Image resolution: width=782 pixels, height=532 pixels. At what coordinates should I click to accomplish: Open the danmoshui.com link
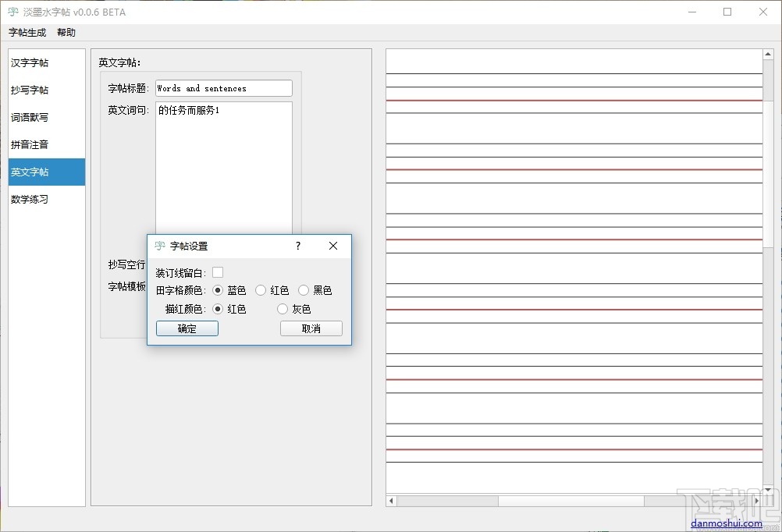click(x=726, y=523)
